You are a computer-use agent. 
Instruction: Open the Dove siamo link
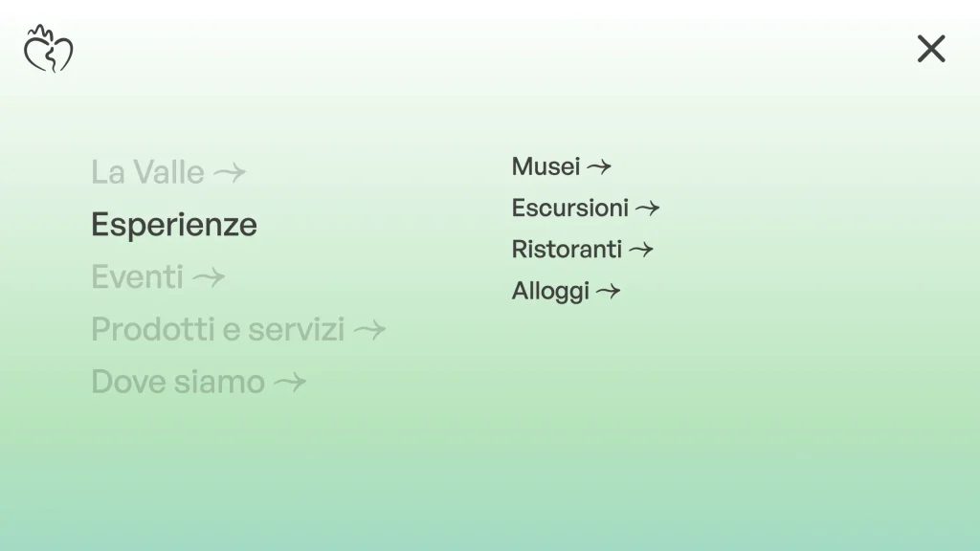[x=178, y=382]
